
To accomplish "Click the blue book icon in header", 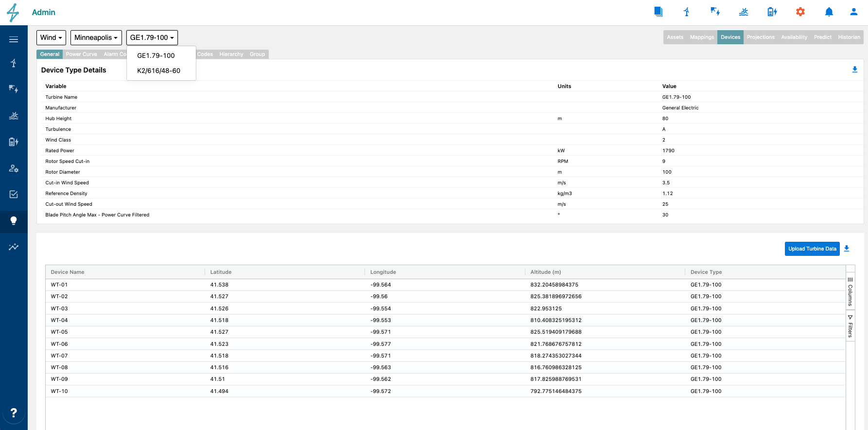I will 659,12.
